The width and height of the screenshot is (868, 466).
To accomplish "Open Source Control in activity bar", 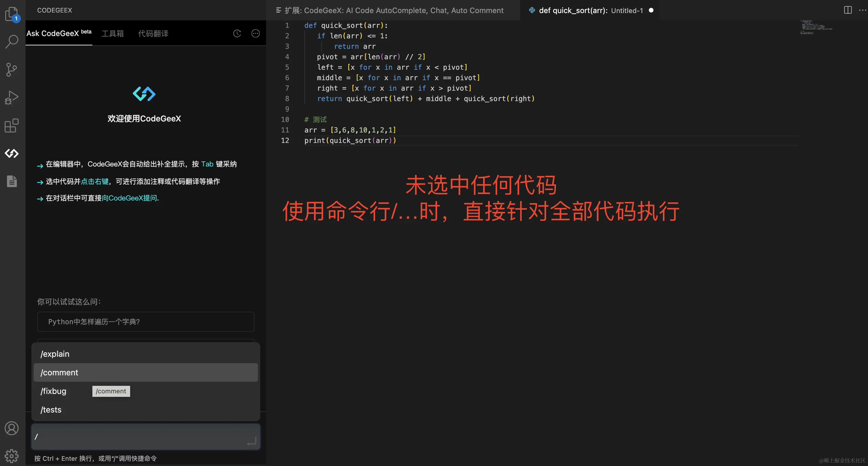I will (x=12, y=70).
